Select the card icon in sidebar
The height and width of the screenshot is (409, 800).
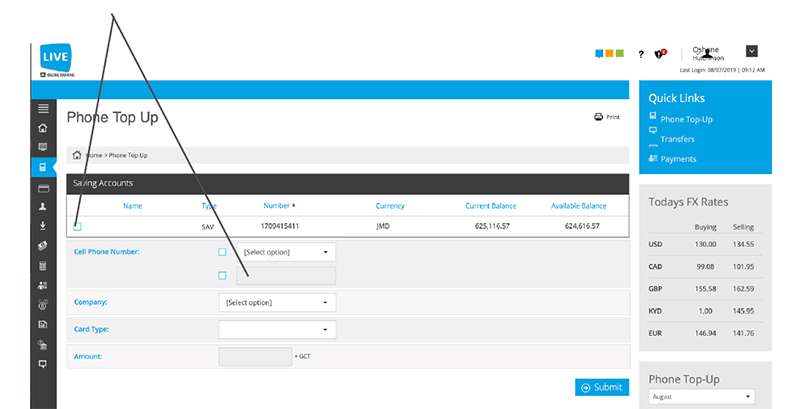[x=43, y=189]
